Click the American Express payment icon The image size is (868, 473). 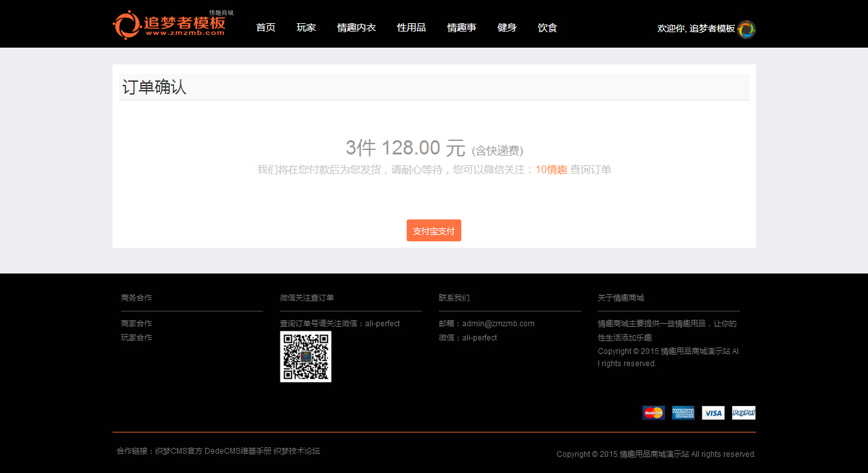coord(683,413)
